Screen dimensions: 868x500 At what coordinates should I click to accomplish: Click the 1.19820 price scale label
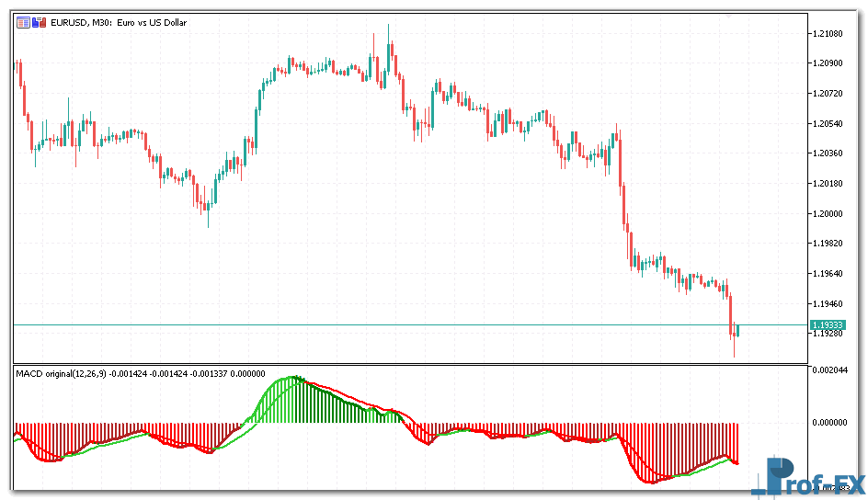pyautogui.click(x=829, y=244)
